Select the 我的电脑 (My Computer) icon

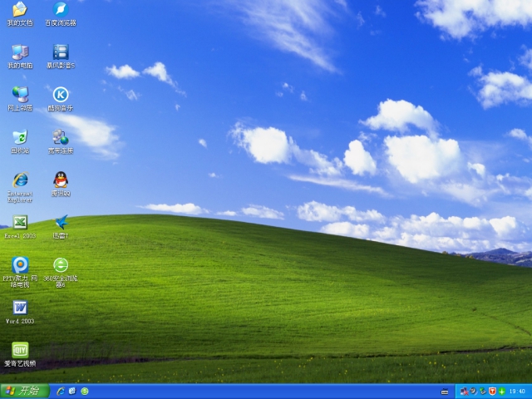20,52
